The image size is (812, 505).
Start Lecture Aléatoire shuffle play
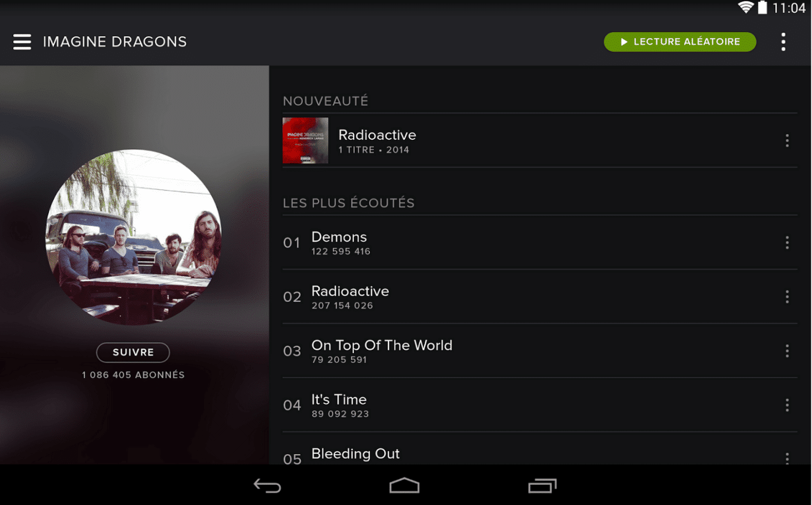click(680, 42)
